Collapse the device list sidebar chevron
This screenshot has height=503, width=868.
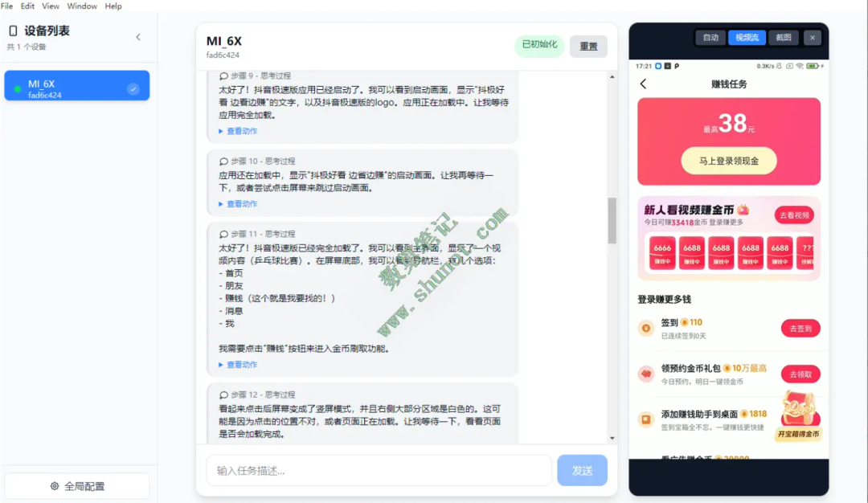click(x=138, y=37)
